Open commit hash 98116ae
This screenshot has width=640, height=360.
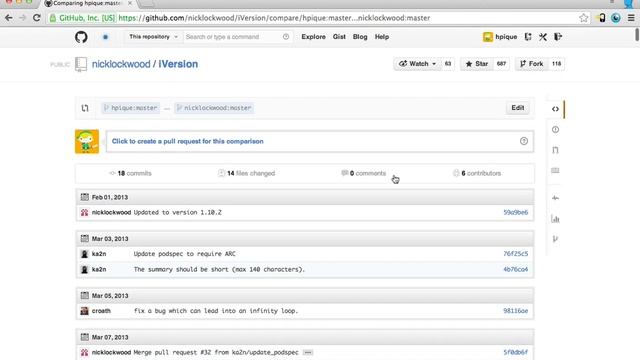(516, 311)
